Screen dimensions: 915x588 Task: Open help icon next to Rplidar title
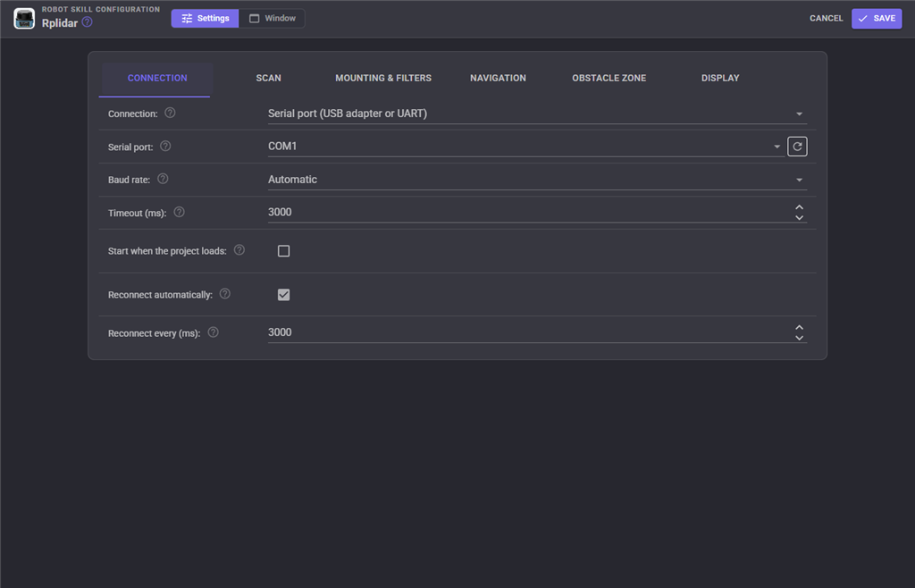[x=87, y=22]
